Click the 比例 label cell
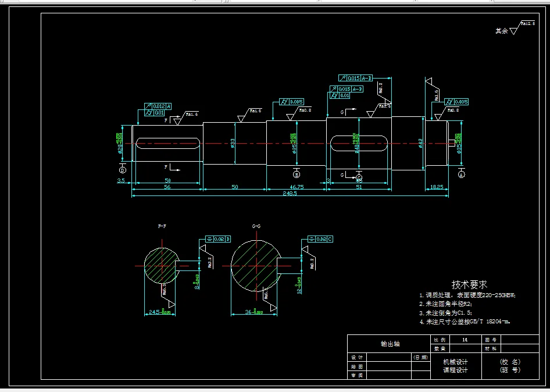 [x=440, y=340]
